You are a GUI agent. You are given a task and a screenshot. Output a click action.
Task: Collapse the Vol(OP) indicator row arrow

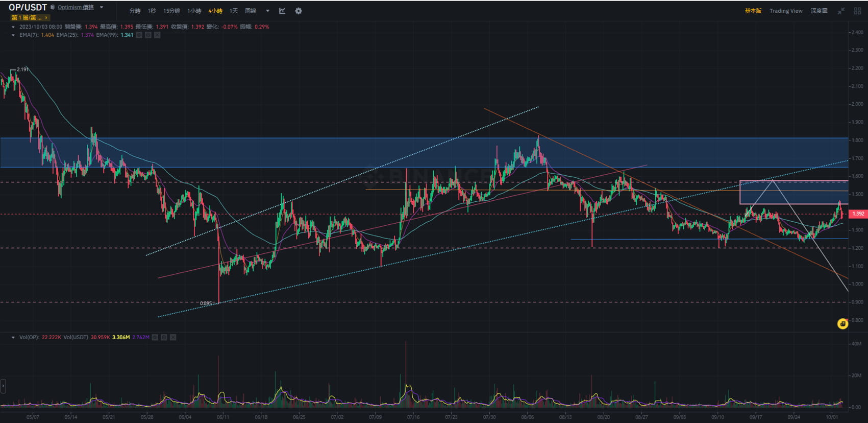click(13, 337)
